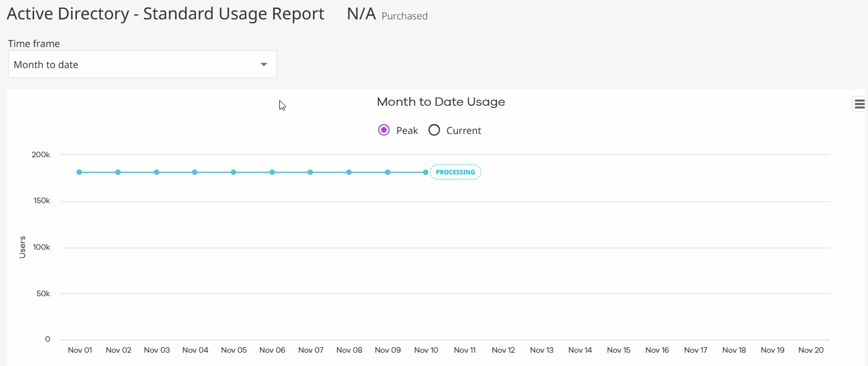This screenshot has height=366, width=868.
Task: Click the Nov 05 data point
Action: 233,172
